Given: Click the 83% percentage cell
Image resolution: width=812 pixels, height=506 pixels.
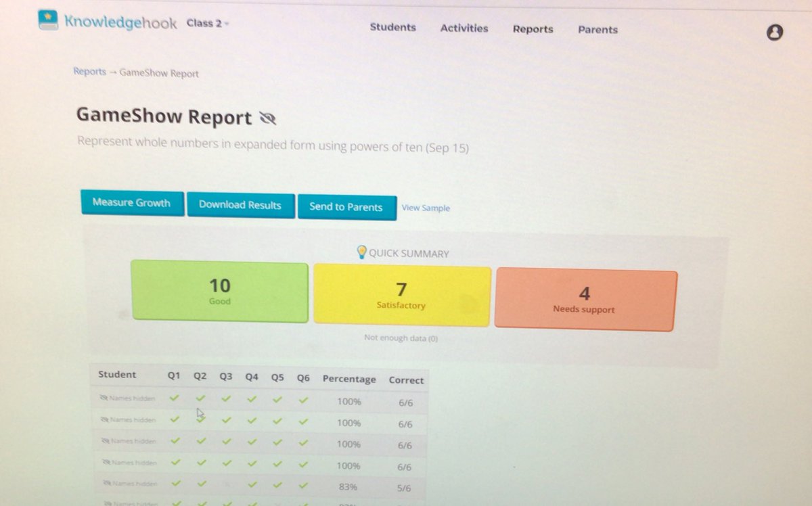Looking at the screenshot, I should [x=349, y=486].
